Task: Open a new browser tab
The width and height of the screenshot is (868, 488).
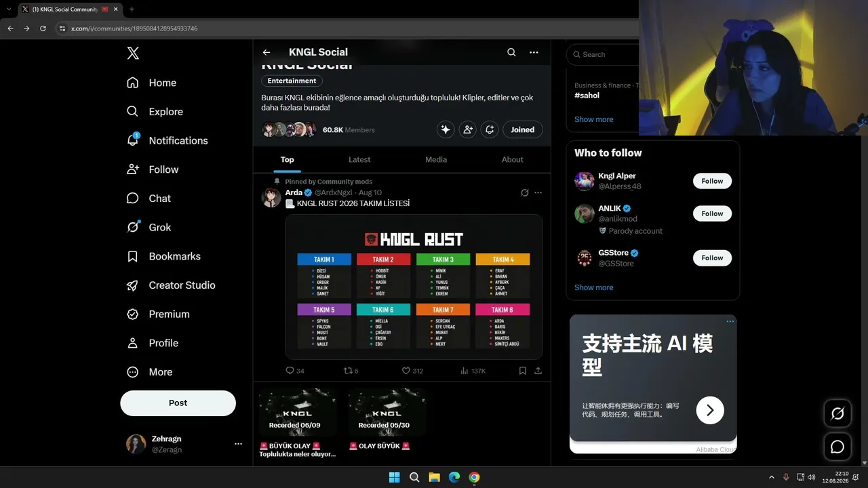Action: tap(132, 9)
